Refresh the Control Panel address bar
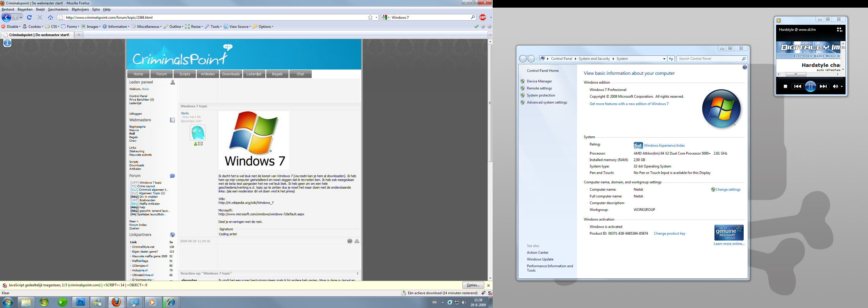The height and width of the screenshot is (308, 868). 671,59
